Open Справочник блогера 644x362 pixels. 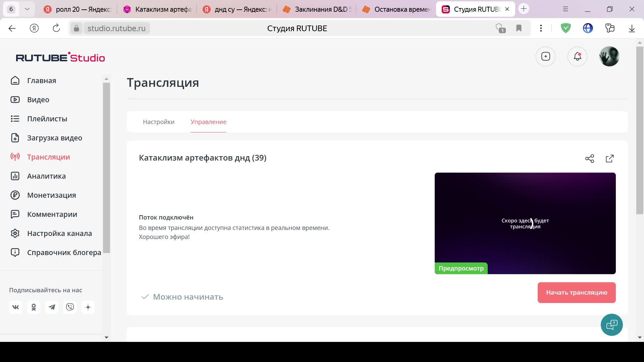[56, 252]
